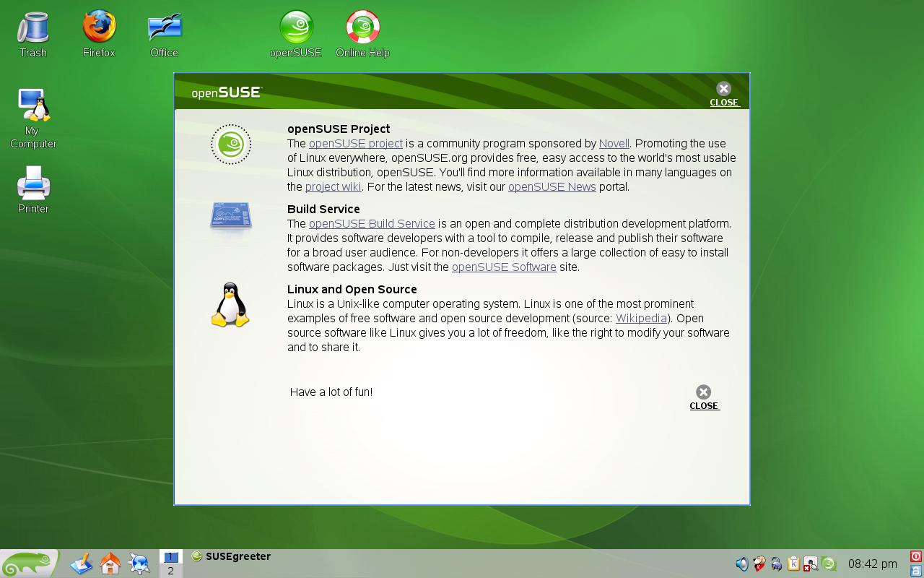Close the greeter using top-right CLOSE button

[724, 94]
